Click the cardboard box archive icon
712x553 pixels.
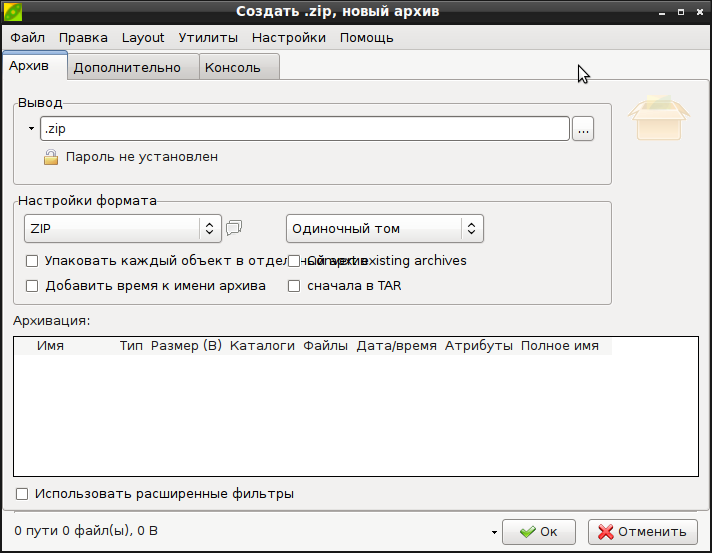click(x=659, y=117)
